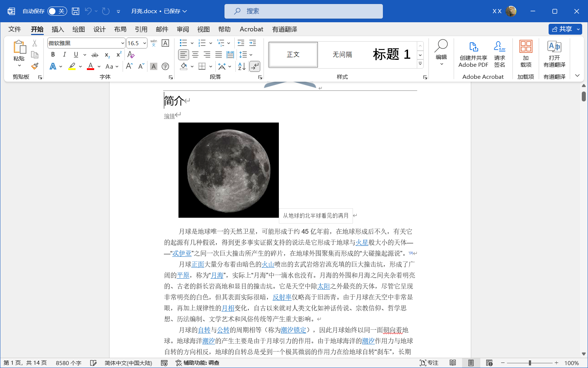Activate 专注 mode in the status bar

click(x=429, y=363)
